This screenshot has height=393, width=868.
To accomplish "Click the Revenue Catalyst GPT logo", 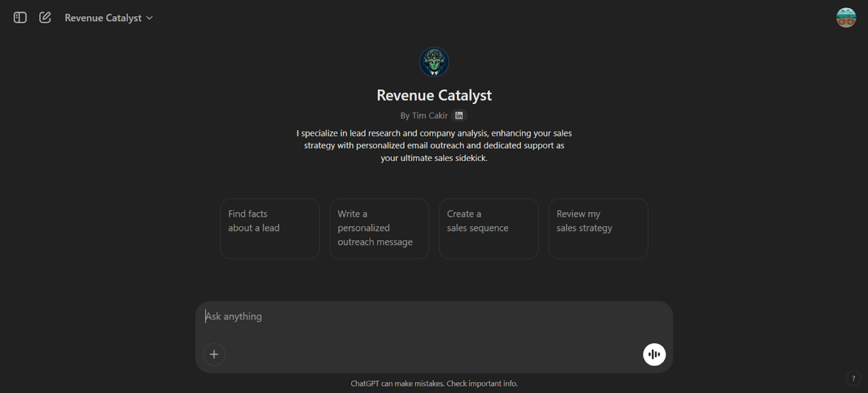I will coord(434,62).
